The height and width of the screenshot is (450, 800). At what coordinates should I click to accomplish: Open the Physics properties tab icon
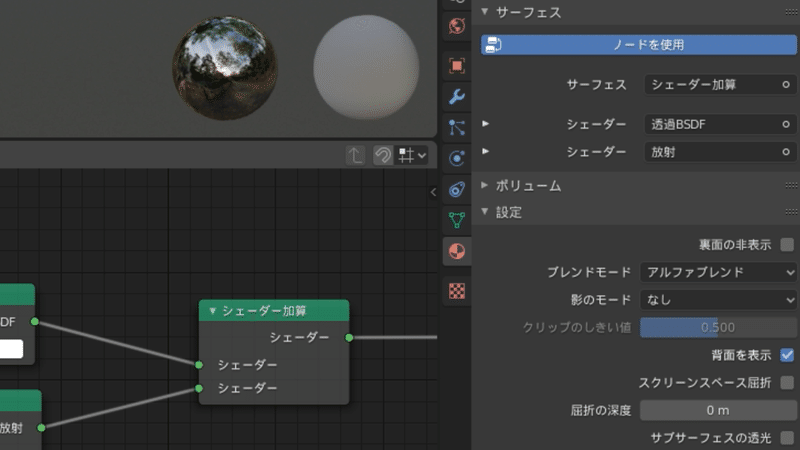click(x=457, y=158)
